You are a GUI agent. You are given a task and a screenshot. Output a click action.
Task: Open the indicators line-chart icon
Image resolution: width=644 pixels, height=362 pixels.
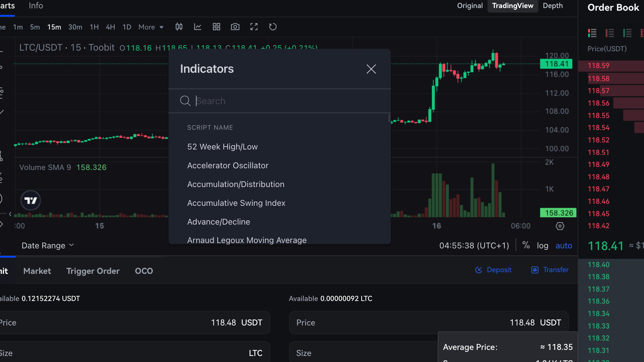198,27
